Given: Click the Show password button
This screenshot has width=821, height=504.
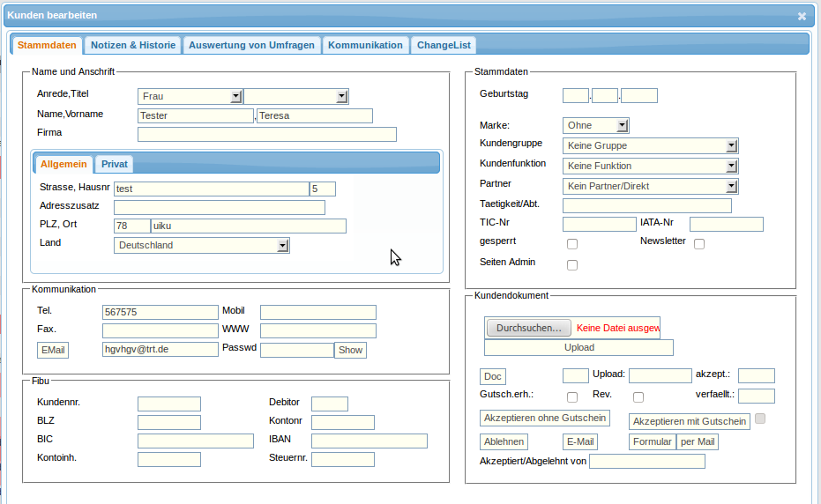Looking at the screenshot, I should 350,350.
